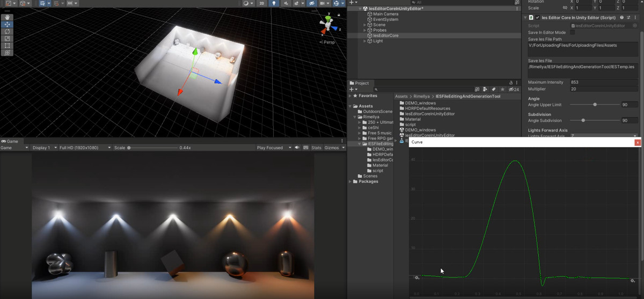
Task: Select the Rect transform tool
Action: point(8,46)
